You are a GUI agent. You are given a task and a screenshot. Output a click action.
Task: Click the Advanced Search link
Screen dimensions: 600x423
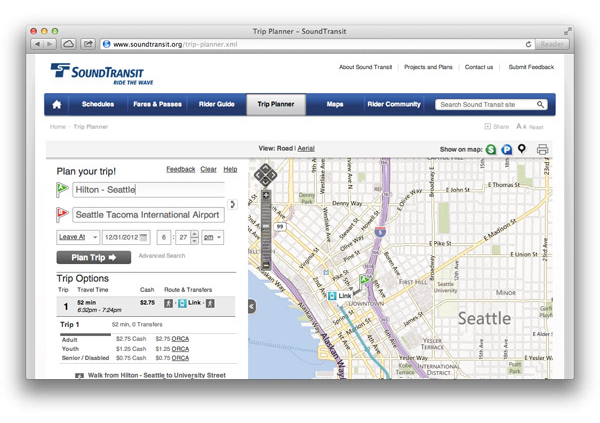pyautogui.click(x=162, y=255)
